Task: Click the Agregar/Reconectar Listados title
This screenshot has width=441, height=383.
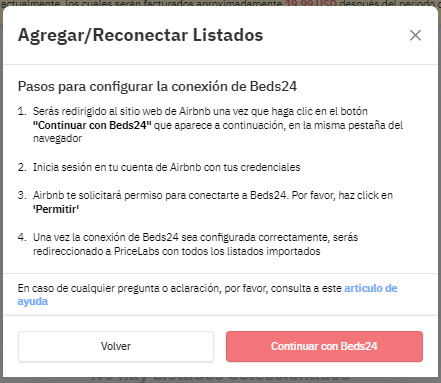Action: coord(140,35)
